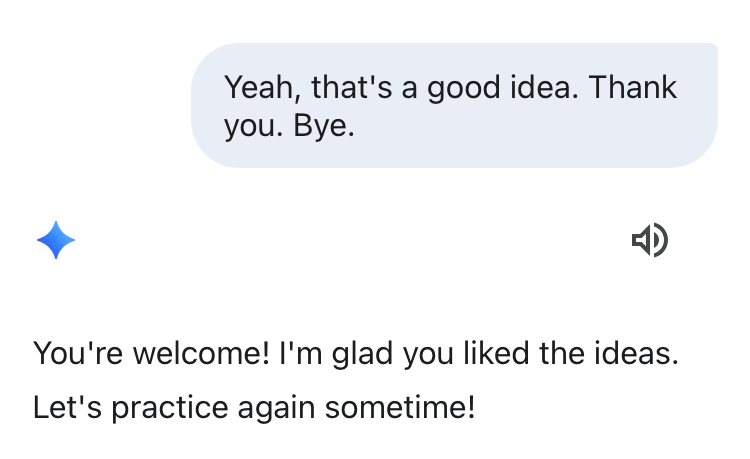Click the user message bubble
This screenshot has height=459, width=750.
(454, 105)
